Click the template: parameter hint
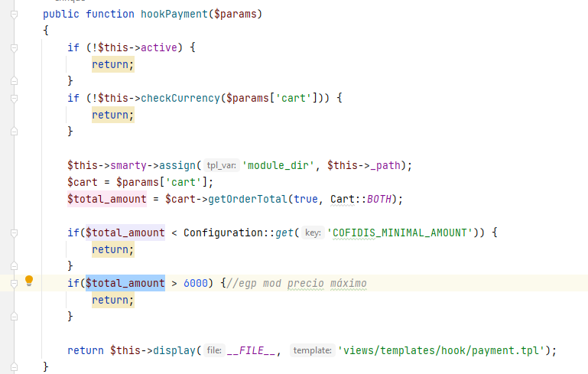The width and height of the screenshot is (588, 374). (x=313, y=351)
